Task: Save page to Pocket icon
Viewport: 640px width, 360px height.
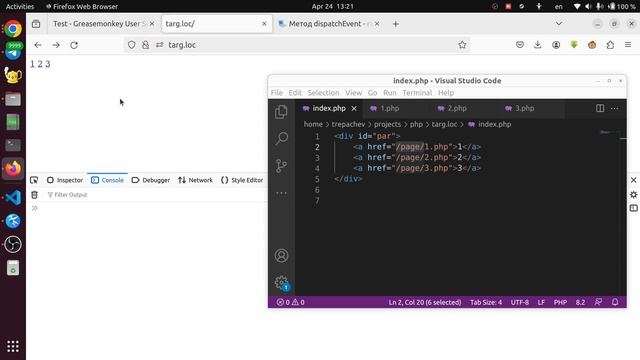Action: [520, 45]
